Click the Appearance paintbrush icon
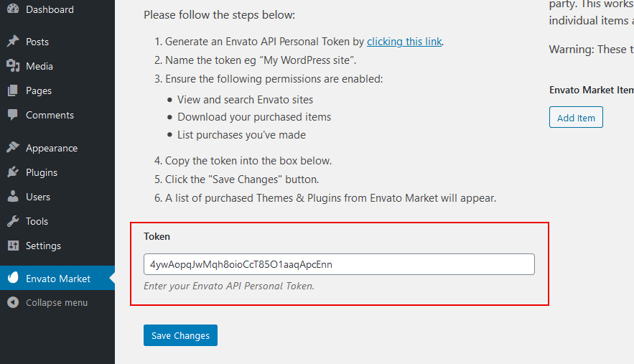 click(x=13, y=147)
